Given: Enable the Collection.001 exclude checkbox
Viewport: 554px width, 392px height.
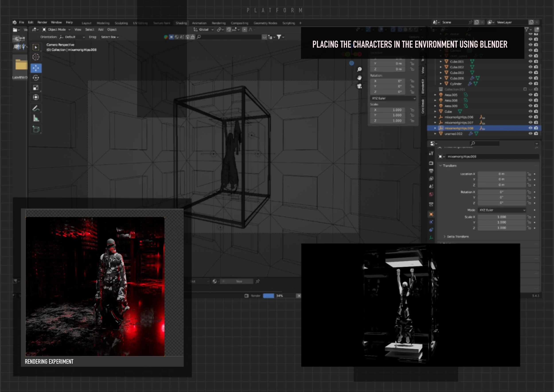Looking at the screenshot, I should tap(525, 89).
